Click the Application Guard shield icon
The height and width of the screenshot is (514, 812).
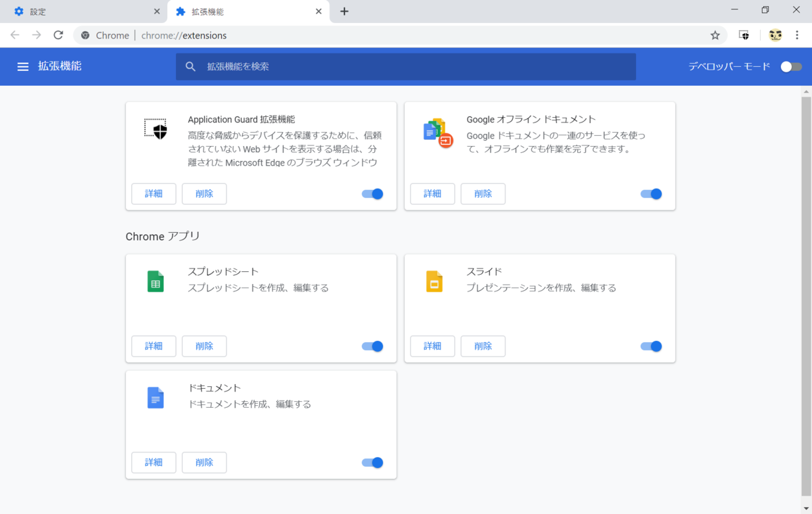(156, 128)
